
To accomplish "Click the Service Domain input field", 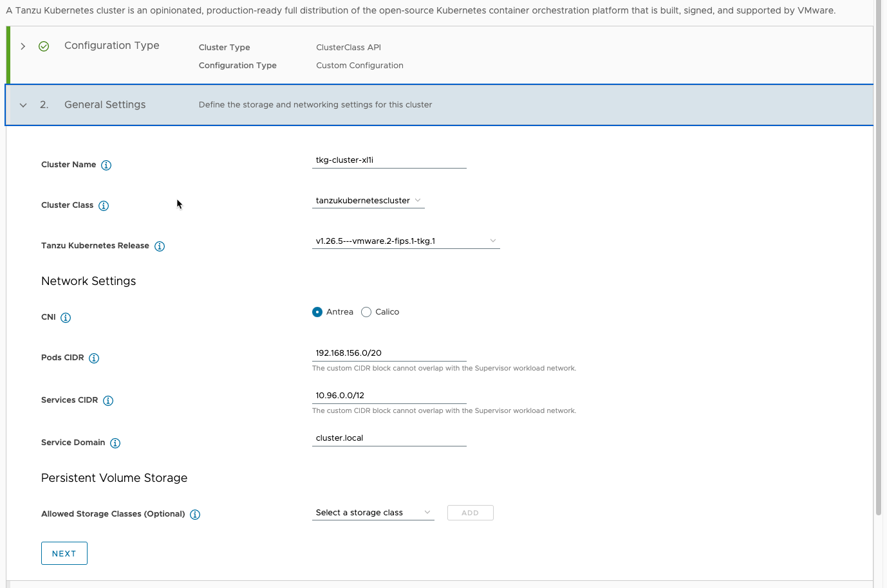I will pyautogui.click(x=389, y=438).
